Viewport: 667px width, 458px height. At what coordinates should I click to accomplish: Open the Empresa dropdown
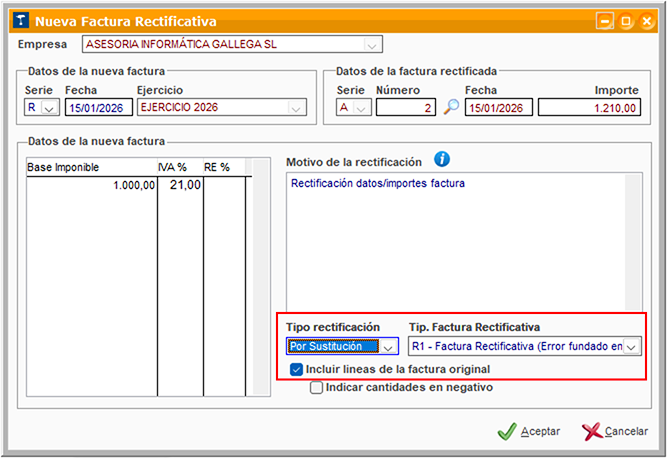372,45
